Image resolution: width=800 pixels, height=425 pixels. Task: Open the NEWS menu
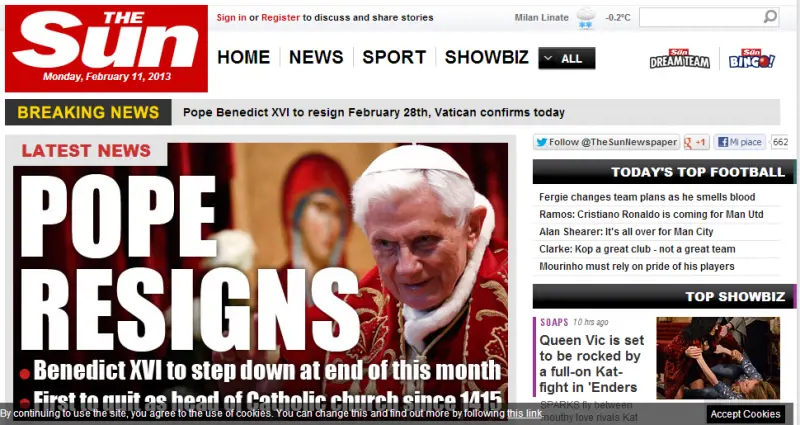(316, 57)
